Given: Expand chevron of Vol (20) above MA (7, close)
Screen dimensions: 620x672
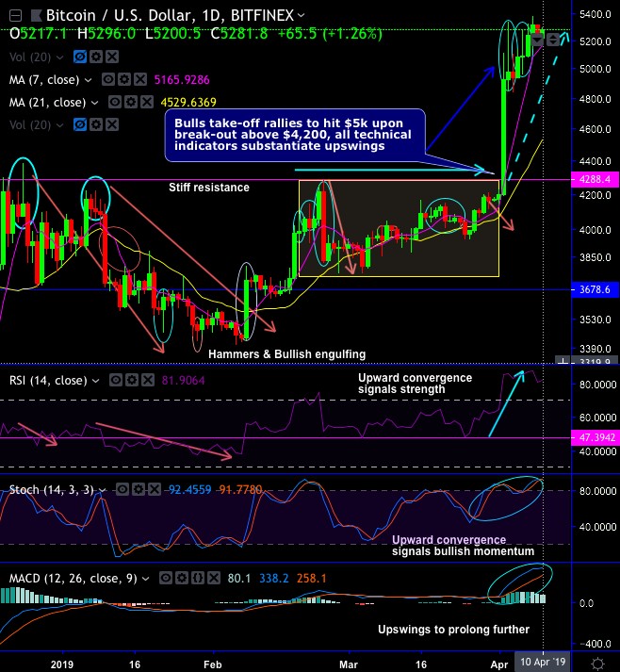Looking at the screenshot, I should click(60, 57).
